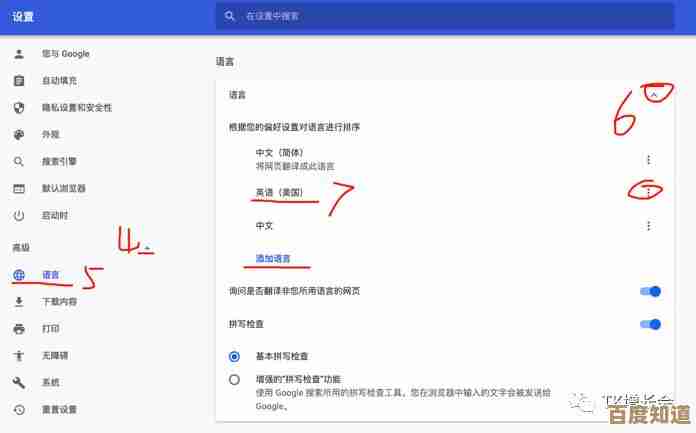Click the power icon for 启动时

19,215
